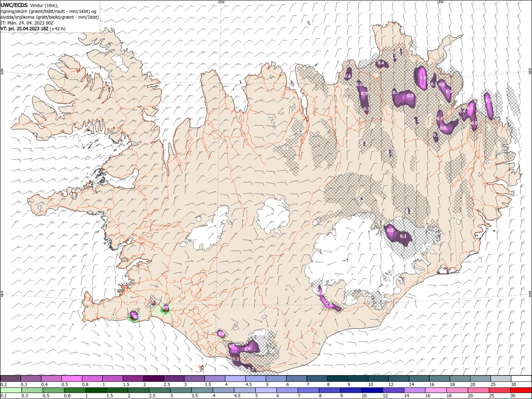532x399 pixels.
Task: Click the light lavender swatch labeled 4, top row
Action: (x=235, y=379)
